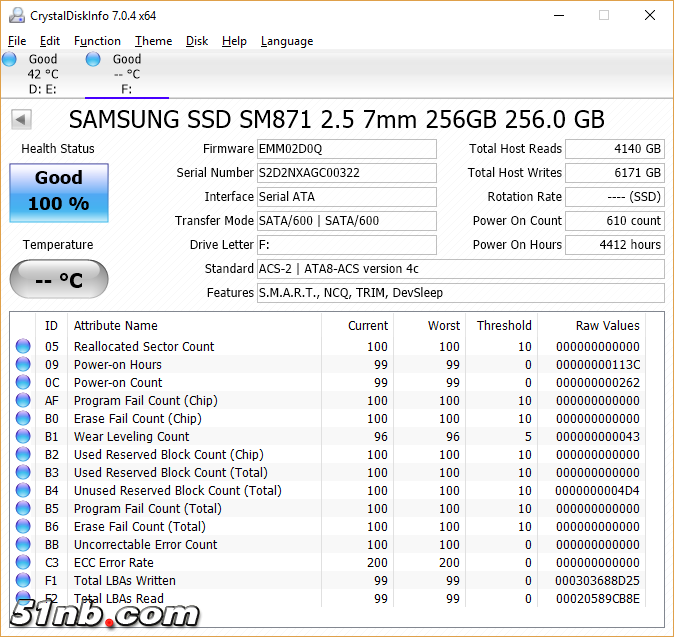Viewport: 674px width, 637px height.
Task: Click status orb of Wear Leveling Count row
Action: 23,437
